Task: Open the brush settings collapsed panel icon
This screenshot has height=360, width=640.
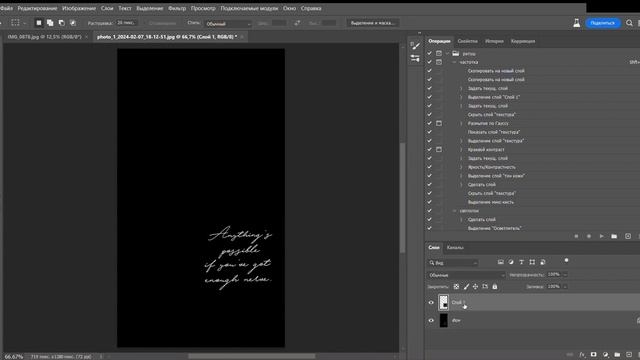Action: coord(415,45)
